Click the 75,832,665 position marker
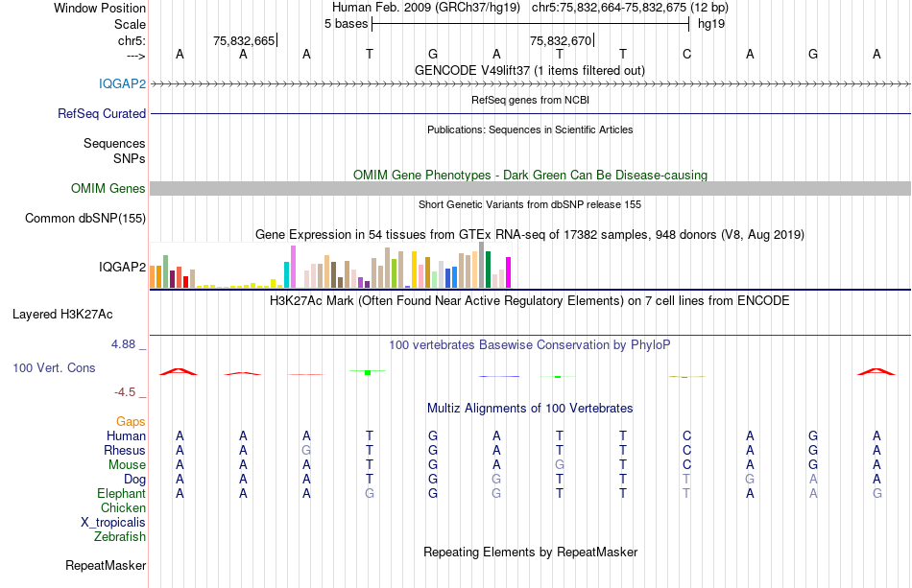The width and height of the screenshot is (912, 588). (x=244, y=40)
